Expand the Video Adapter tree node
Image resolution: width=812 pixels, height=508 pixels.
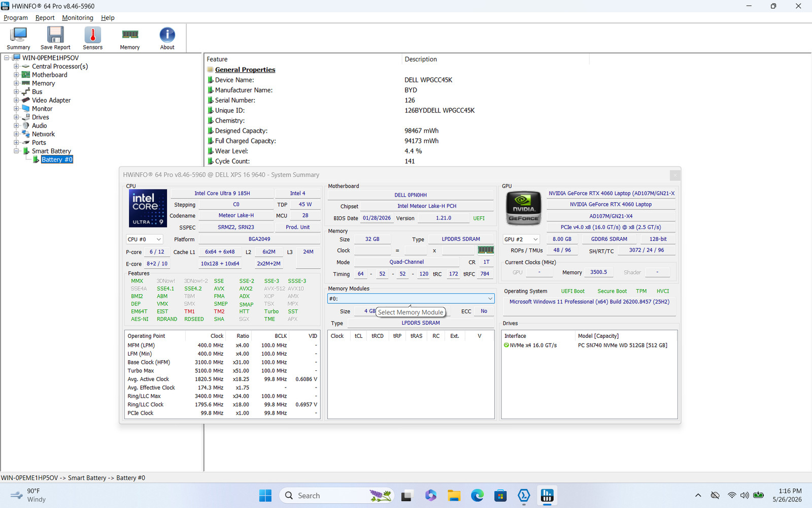[x=16, y=100]
